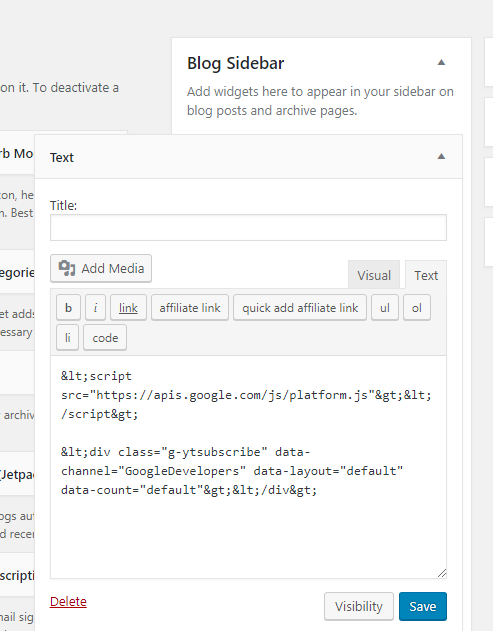Click the Title input field
This screenshot has height=631, width=493.
tap(248, 228)
